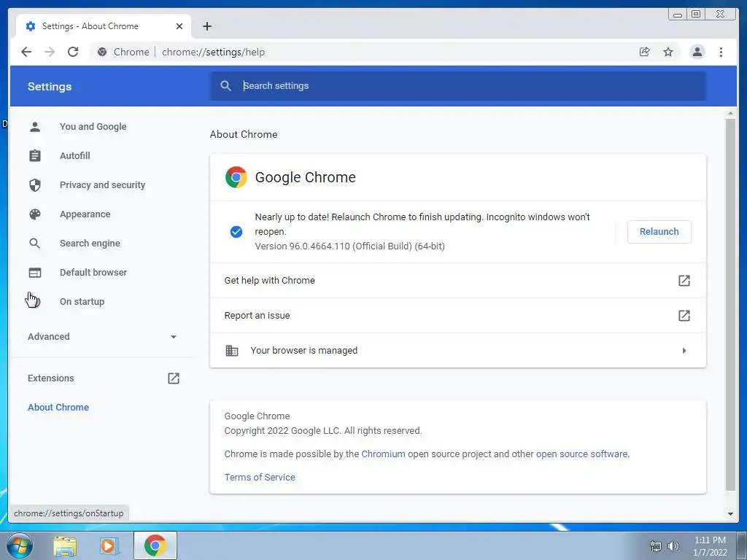Click the scrollbar down arrow

(730, 514)
